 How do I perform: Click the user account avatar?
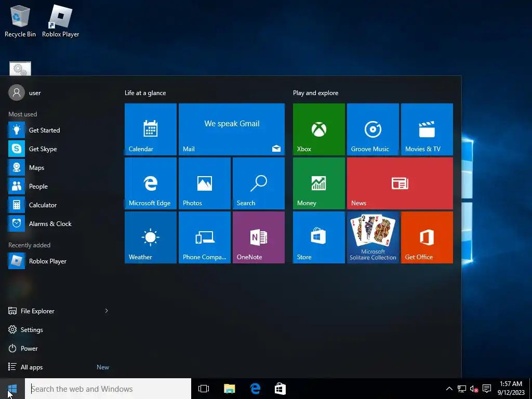pyautogui.click(x=17, y=92)
